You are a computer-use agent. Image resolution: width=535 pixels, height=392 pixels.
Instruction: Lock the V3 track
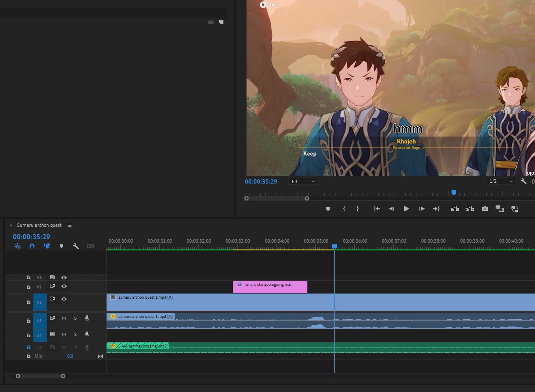(29, 277)
